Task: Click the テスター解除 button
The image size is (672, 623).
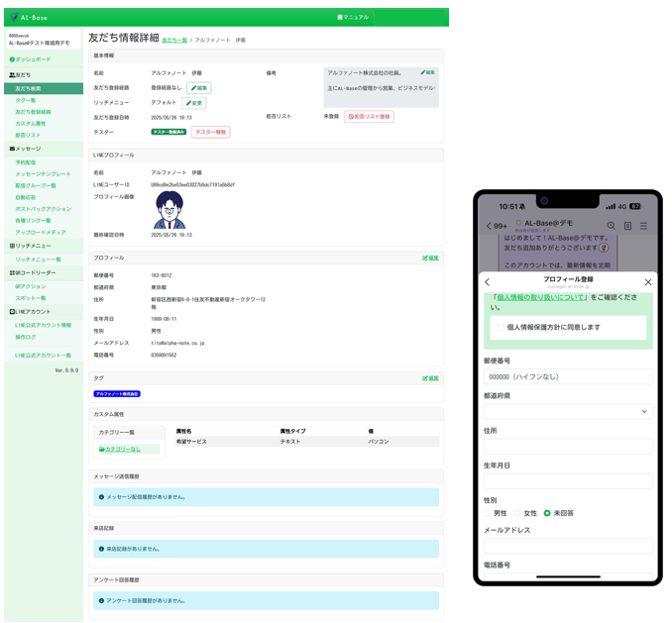Action: click(210, 132)
